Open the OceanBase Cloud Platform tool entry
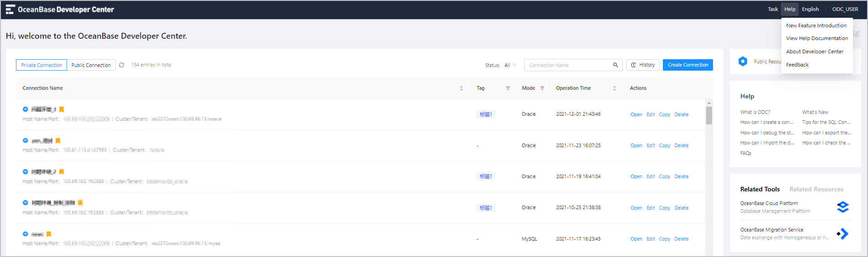This screenshot has height=257, width=868. [x=795, y=207]
